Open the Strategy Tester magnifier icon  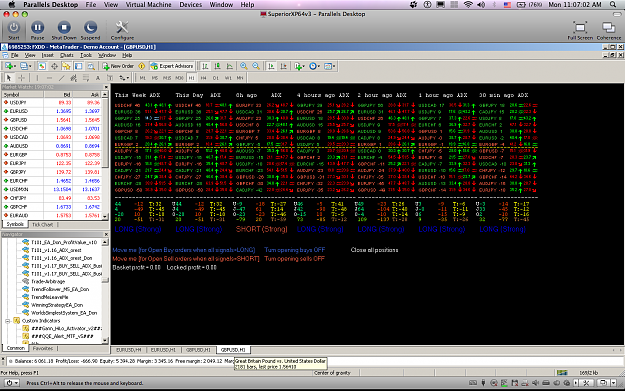(91, 66)
